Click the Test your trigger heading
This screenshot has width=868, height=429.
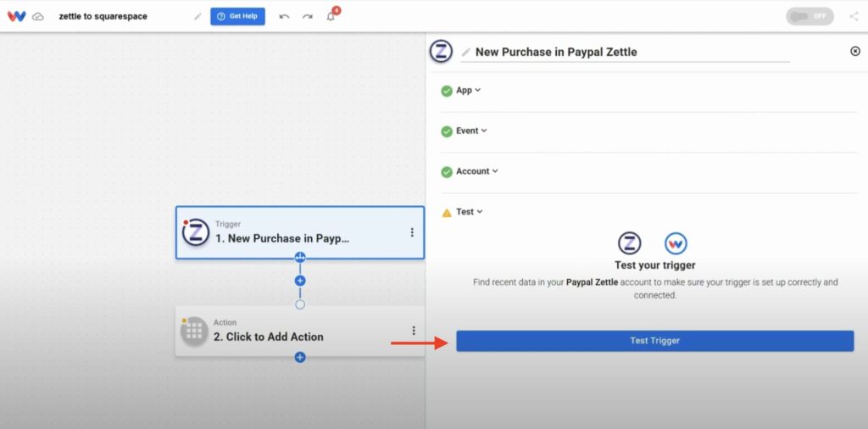point(655,265)
